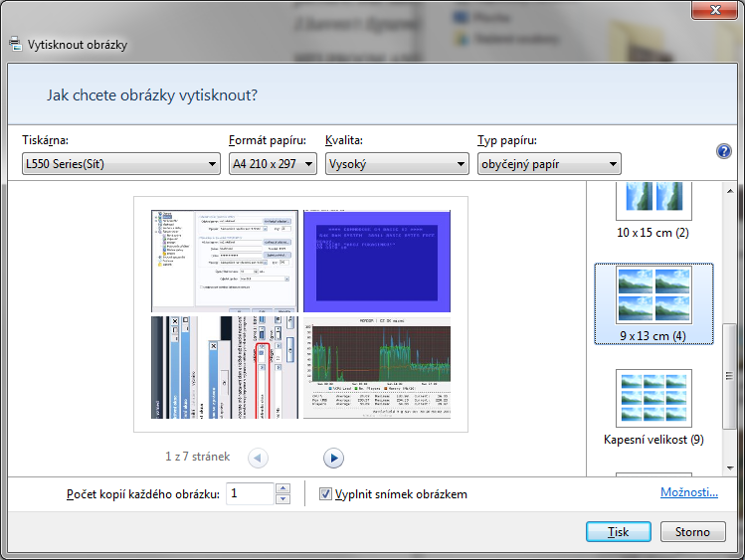Select the 9 x 13 cm (4) layout
The height and width of the screenshot is (560, 745).
tap(653, 304)
